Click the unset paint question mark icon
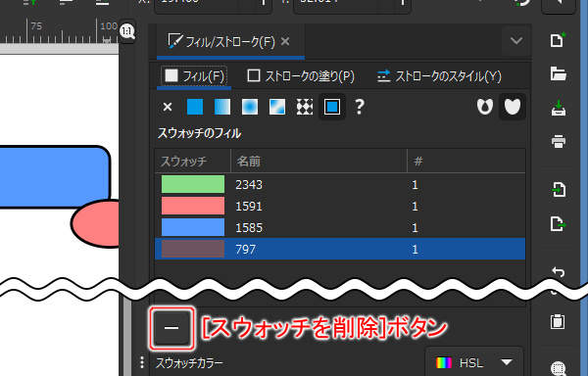Screen dimensions: 588x376 [x=360, y=107]
